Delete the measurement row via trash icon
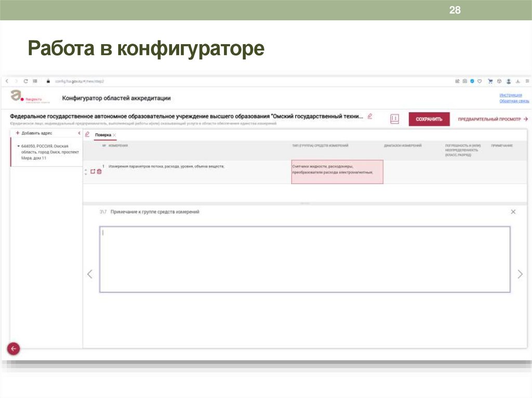 99,171
